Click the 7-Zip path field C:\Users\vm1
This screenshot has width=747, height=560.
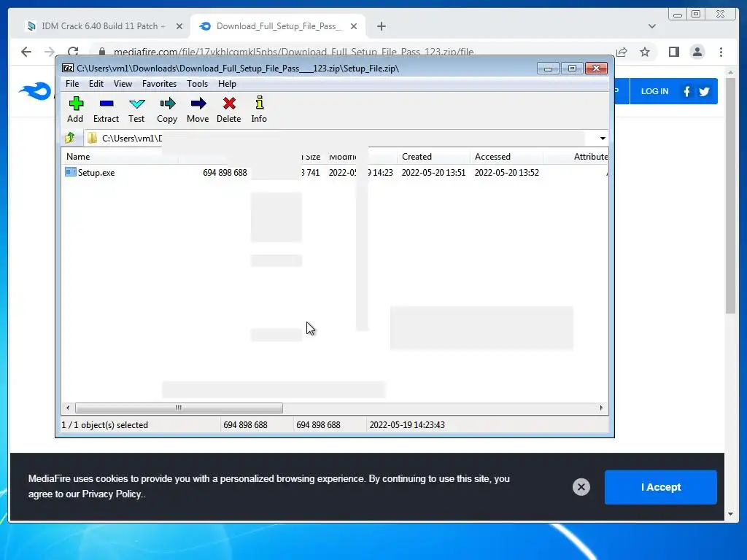click(x=333, y=138)
